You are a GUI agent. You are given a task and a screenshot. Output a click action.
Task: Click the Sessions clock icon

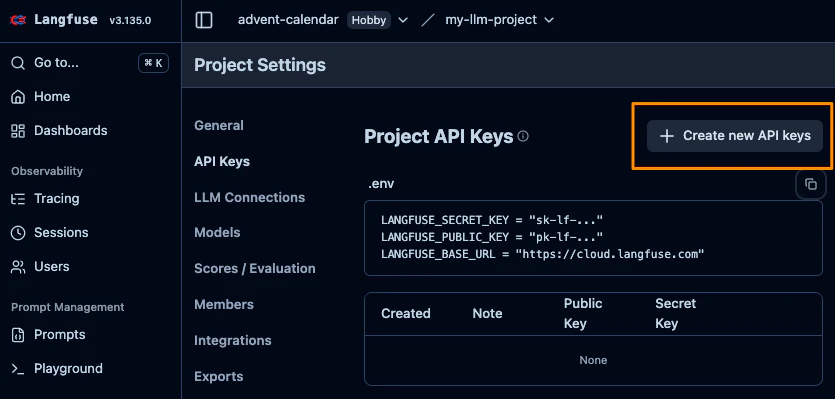tap(18, 233)
